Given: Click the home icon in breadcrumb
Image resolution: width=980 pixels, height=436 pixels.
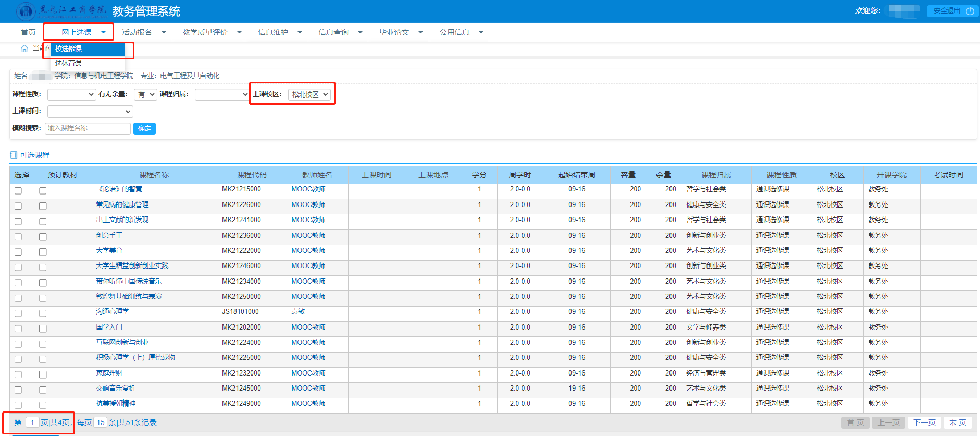Looking at the screenshot, I should (24, 49).
